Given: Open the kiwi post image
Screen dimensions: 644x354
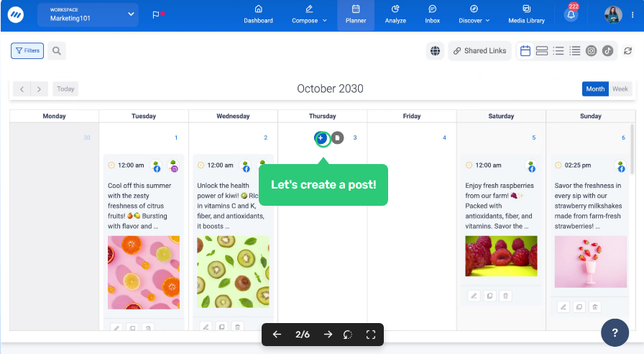Looking at the screenshot, I should tap(233, 272).
